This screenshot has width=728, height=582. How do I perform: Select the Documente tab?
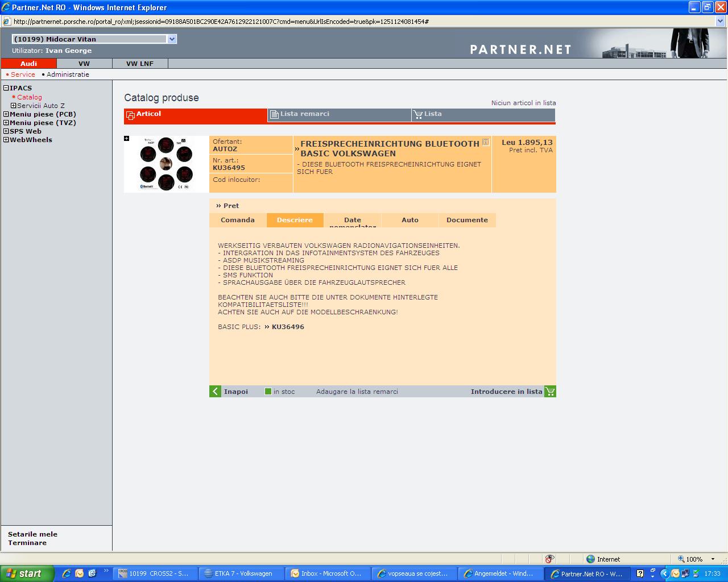tap(467, 220)
